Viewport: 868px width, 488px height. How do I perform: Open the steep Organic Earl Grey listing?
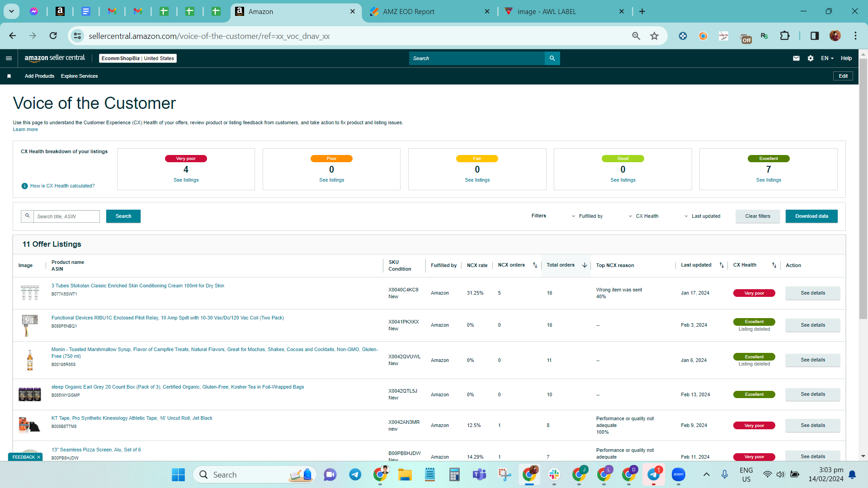pos(178,387)
